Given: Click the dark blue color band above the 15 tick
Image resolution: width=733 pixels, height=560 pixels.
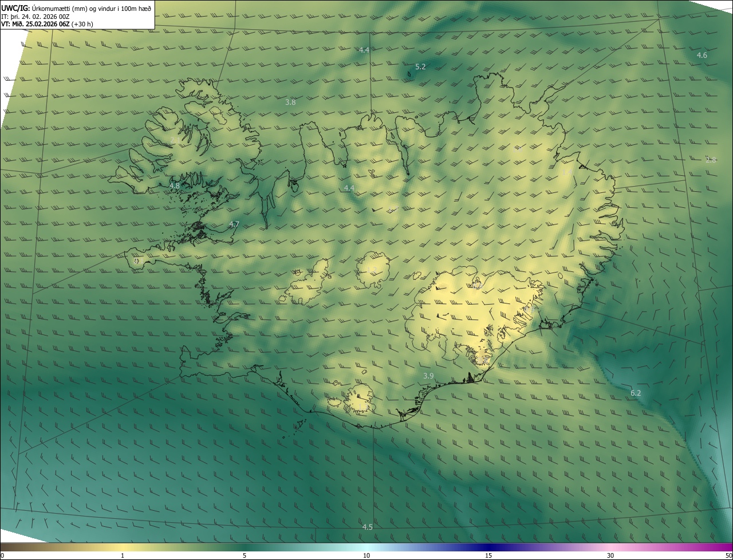Looking at the screenshot, I should coord(488,547).
